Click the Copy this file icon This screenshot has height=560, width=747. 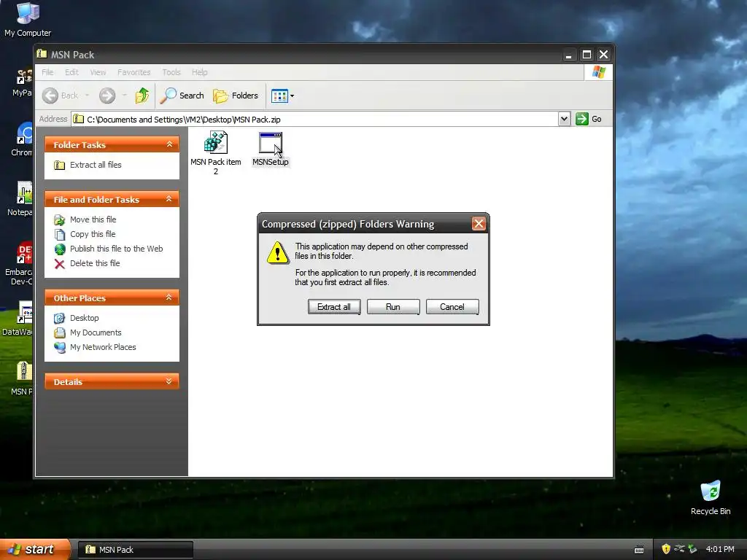click(60, 235)
